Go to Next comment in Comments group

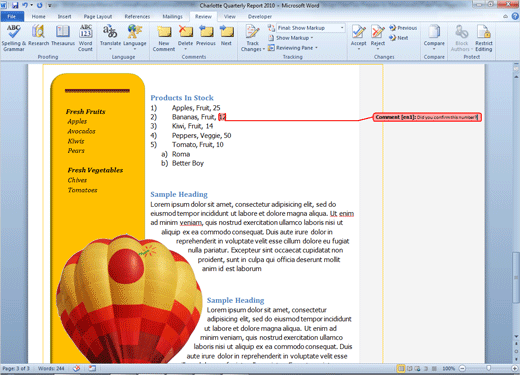pyautogui.click(x=226, y=35)
